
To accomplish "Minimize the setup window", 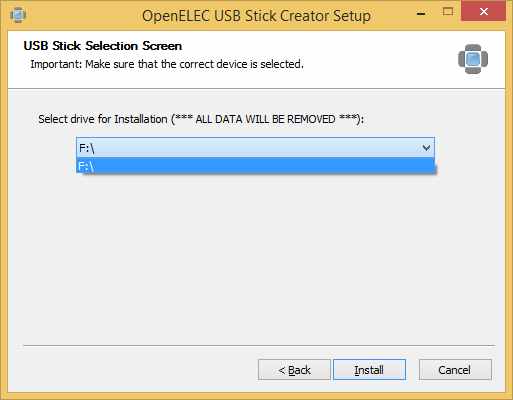I will [421, 14].
